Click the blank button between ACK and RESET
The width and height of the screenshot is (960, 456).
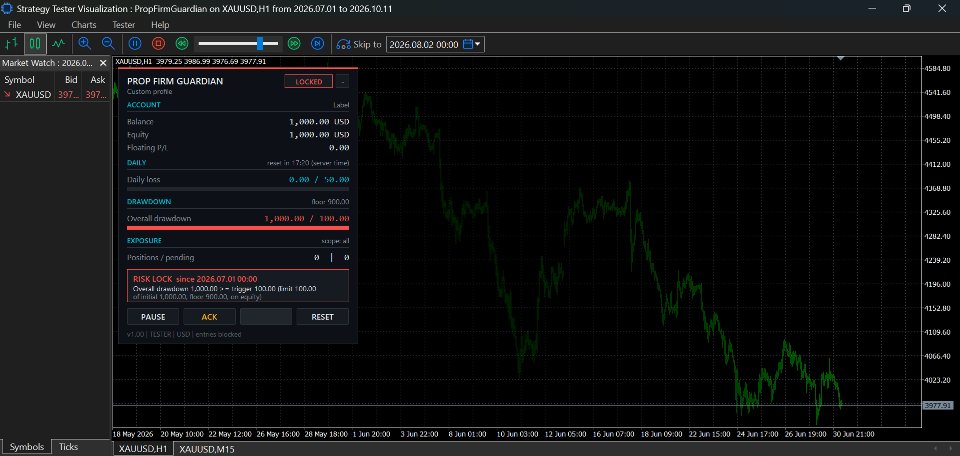266,316
